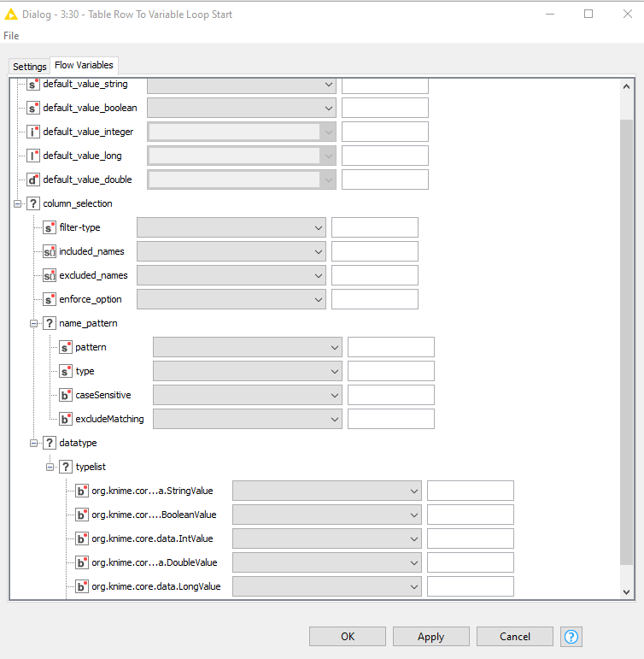Click the question mark icon of datatype
This screenshot has width=644, height=659.
tap(50, 443)
